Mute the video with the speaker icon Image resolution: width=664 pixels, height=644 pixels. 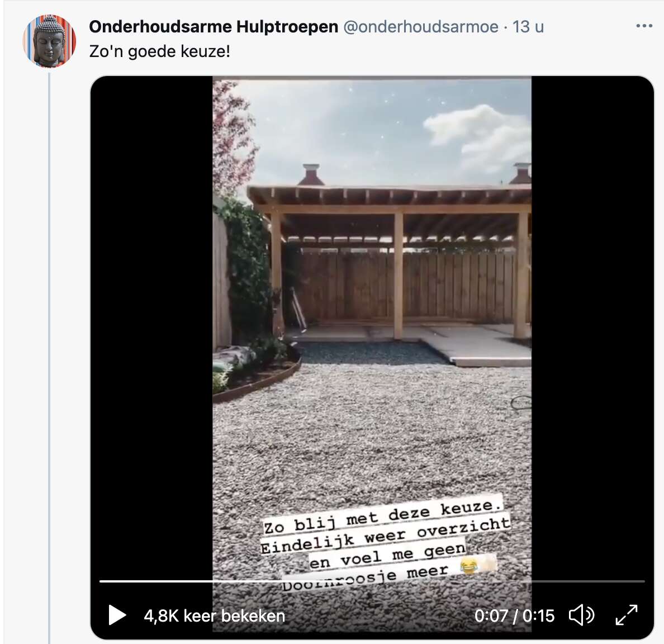581,615
